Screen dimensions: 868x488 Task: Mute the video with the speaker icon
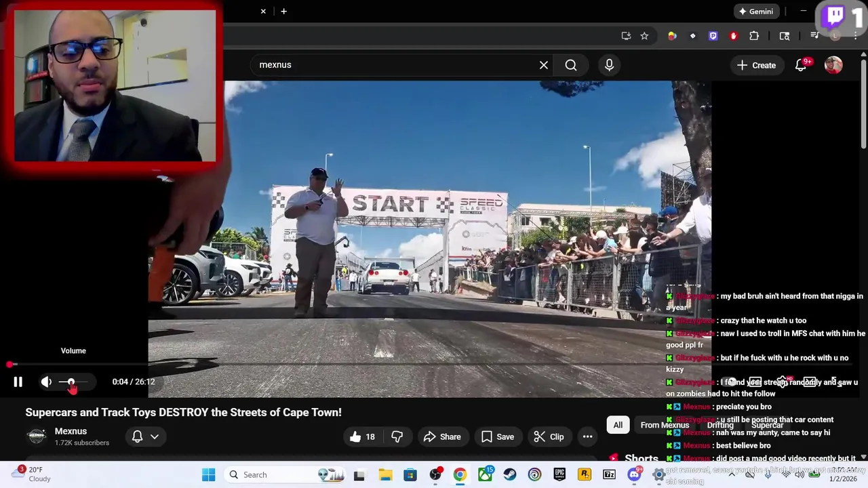point(46,382)
